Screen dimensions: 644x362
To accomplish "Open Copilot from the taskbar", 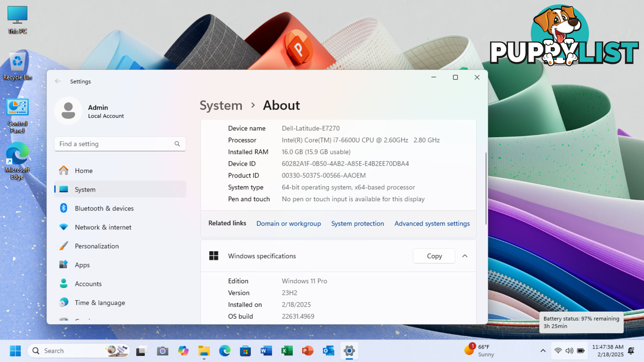I will pos(183,350).
